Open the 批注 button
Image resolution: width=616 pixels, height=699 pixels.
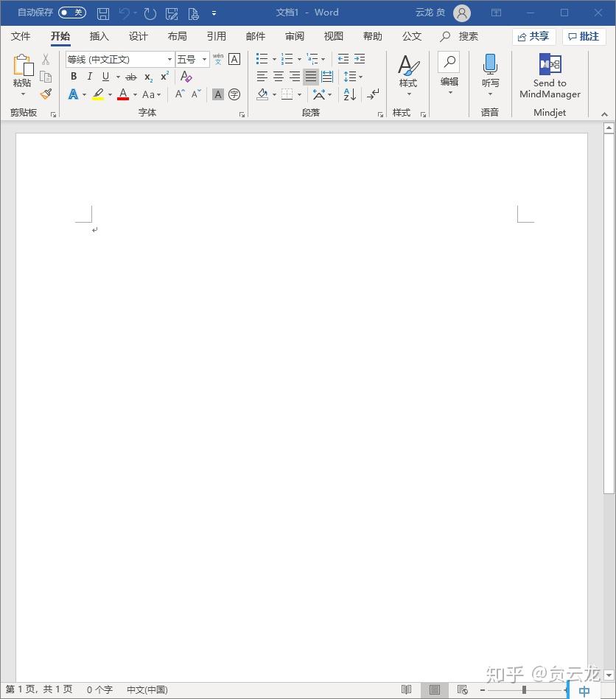[584, 36]
